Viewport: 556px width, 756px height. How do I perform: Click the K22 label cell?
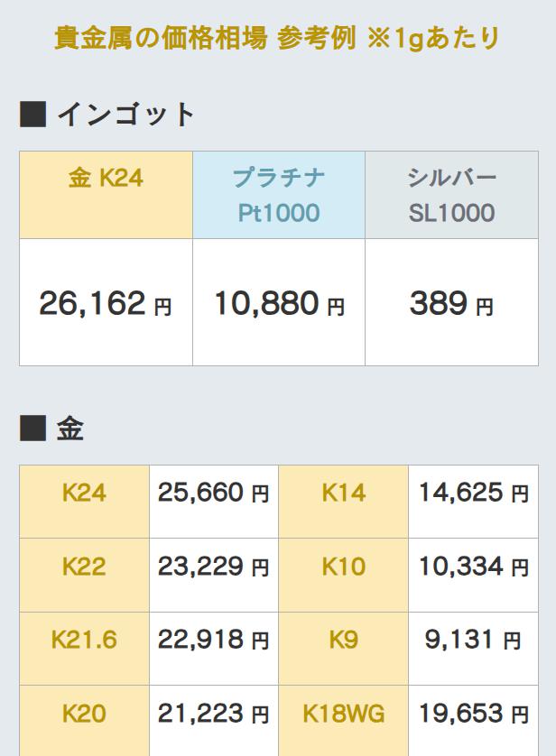(x=84, y=567)
